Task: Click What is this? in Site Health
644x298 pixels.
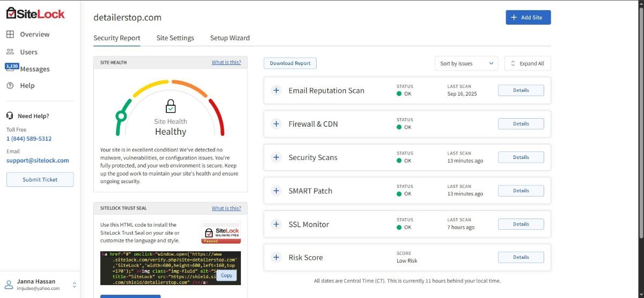Action: coord(226,62)
